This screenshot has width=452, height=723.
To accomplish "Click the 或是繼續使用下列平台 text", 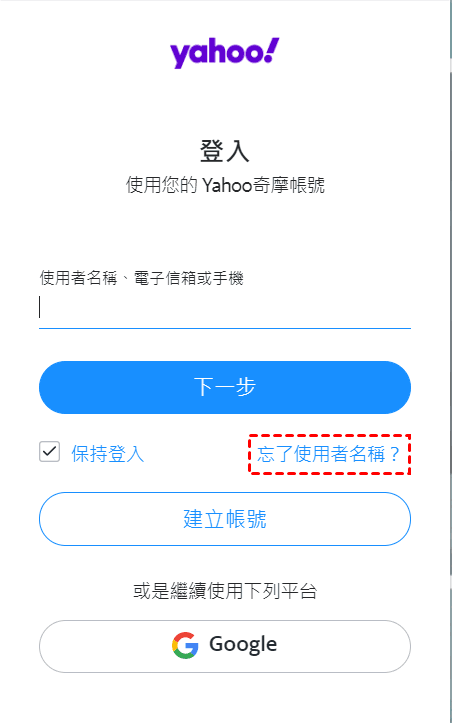I will pyautogui.click(x=225, y=591).
